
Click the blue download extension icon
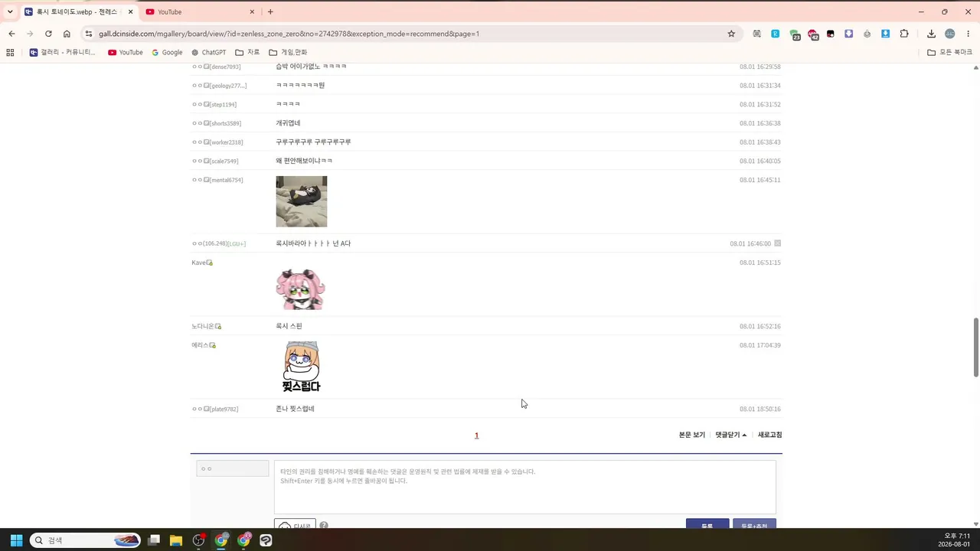point(886,34)
